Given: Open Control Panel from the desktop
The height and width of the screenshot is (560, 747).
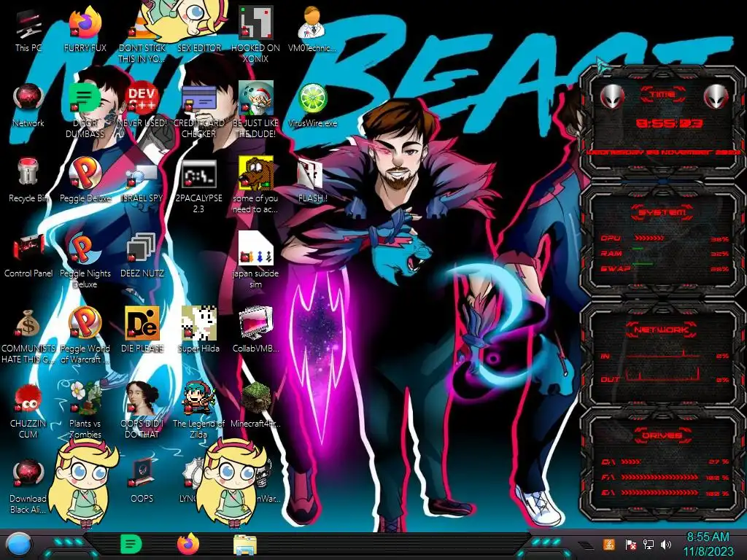Looking at the screenshot, I should pyautogui.click(x=28, y=256).
